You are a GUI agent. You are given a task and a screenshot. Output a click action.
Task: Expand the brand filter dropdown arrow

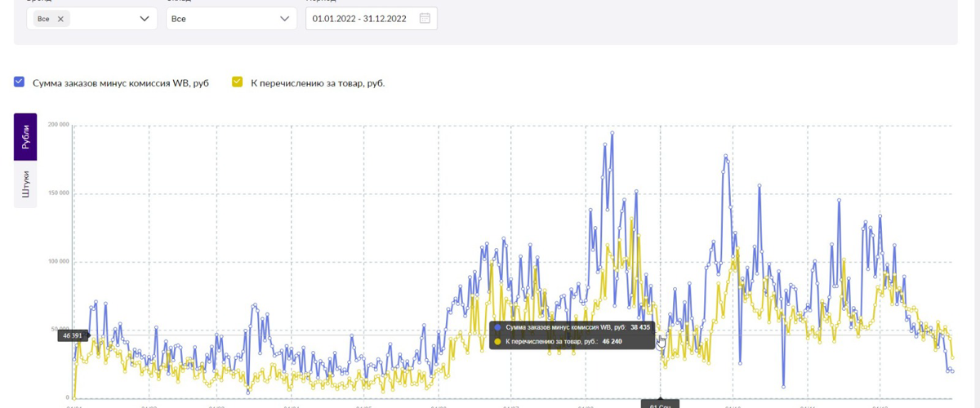(145, 19)
